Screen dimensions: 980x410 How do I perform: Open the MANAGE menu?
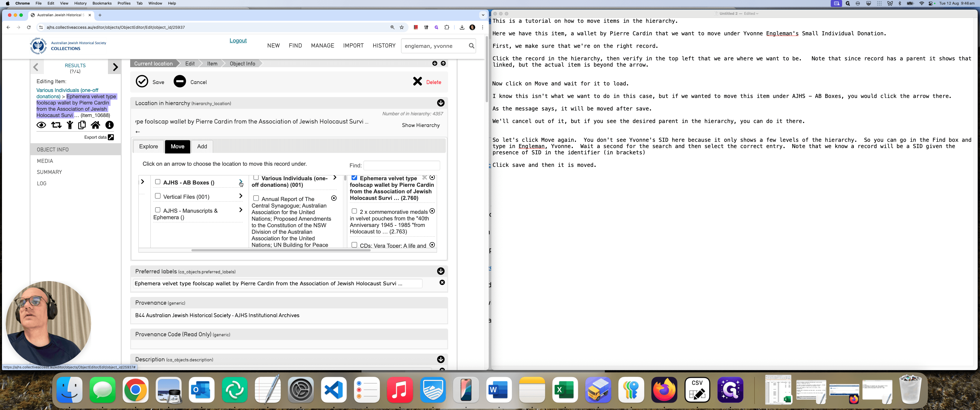[x=322, y=46]
